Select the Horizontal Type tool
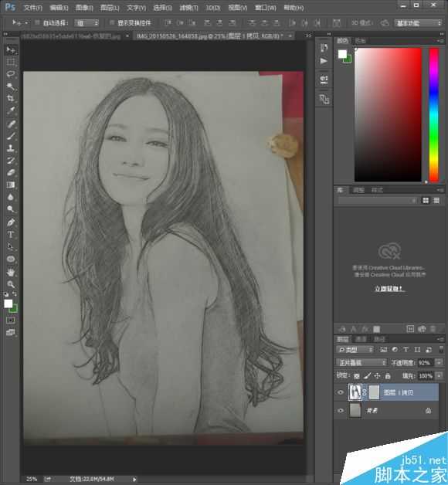The width and height of the screenshot is (448, 485). 11,235
